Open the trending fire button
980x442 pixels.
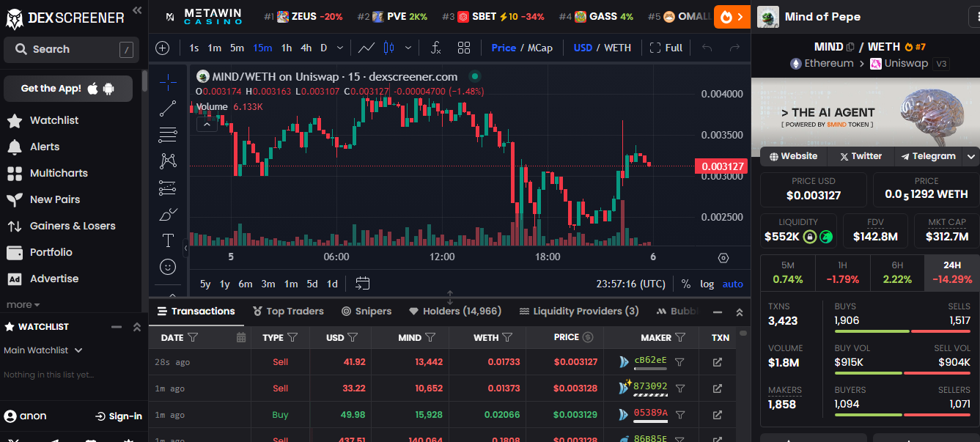[732, 16]
